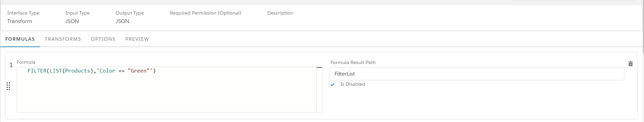This screenshot has width=644, height=122.
Task: Focus the Formula Result Path field FilterList
Action: click(x=476, y=74)
